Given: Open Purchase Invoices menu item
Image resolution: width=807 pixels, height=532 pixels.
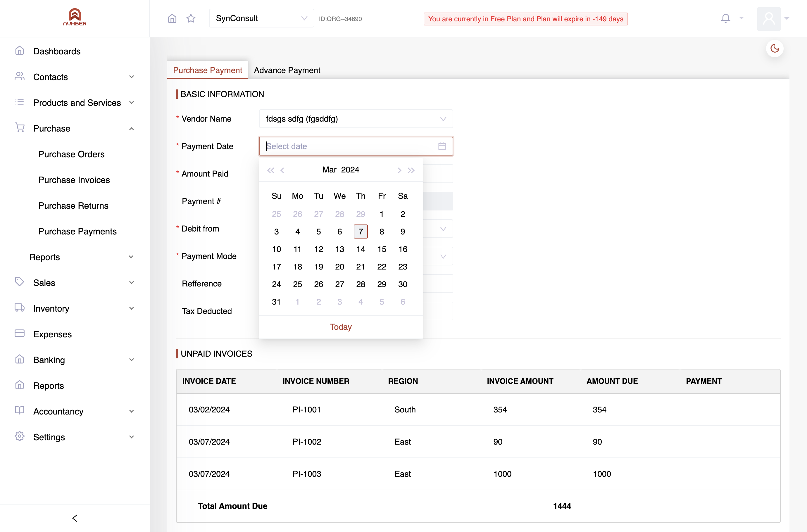Looking at the screenshot, I should click(74, 180).
